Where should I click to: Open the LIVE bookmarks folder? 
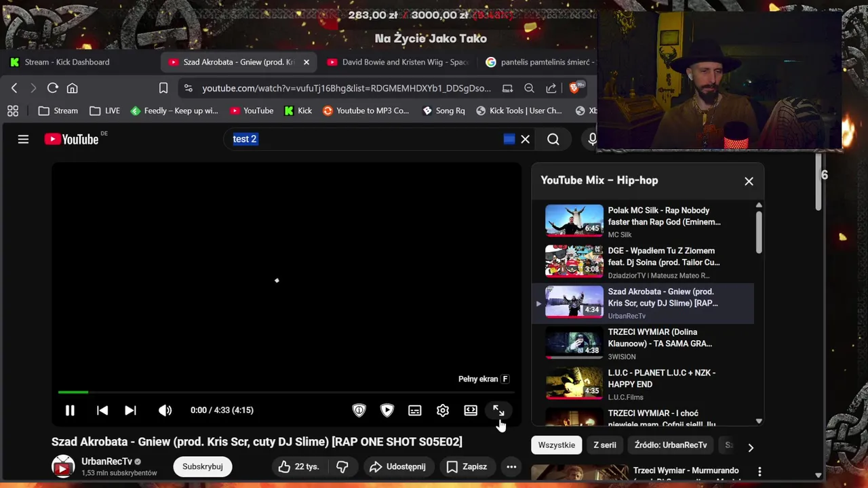point(104,110)
